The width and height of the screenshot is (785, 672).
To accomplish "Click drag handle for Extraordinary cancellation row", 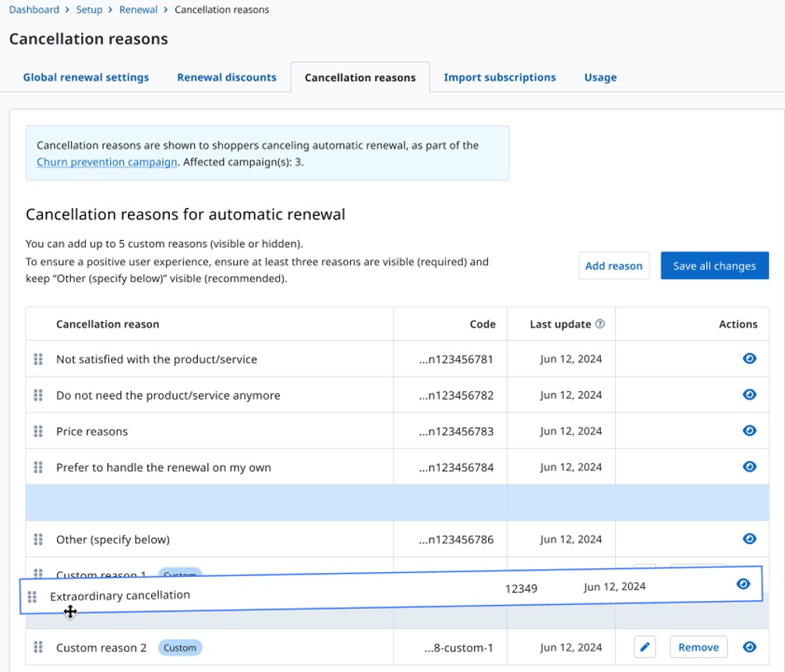I will click(32, 597).
